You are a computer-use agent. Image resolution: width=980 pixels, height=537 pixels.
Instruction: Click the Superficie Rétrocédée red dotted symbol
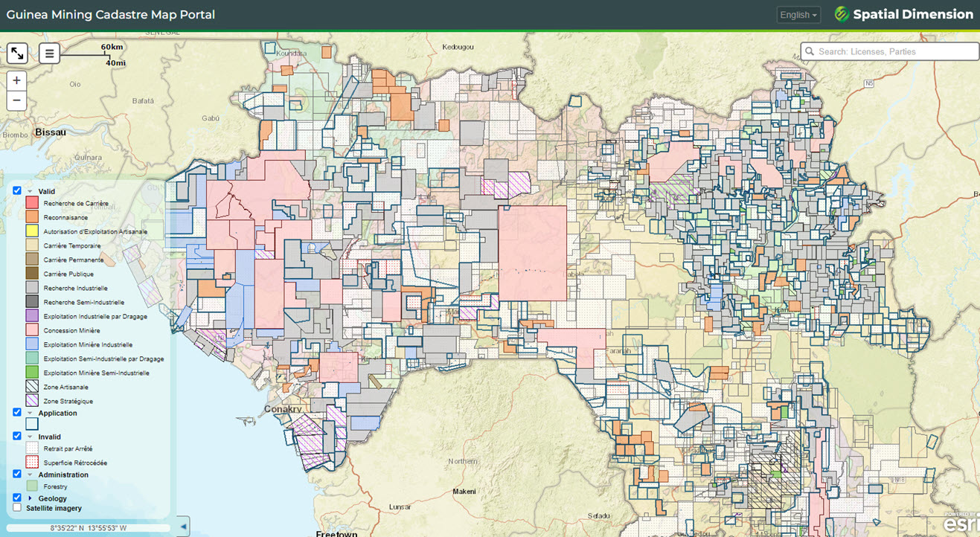(32, 463)
